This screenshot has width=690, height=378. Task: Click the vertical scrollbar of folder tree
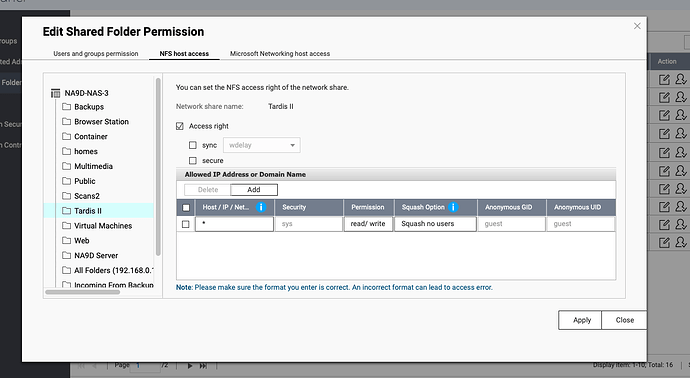[x=158, y=167]
